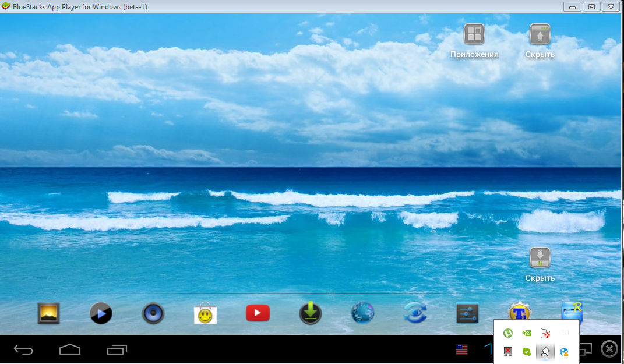Click the uTorrent tray icon

tap(508, 333)
